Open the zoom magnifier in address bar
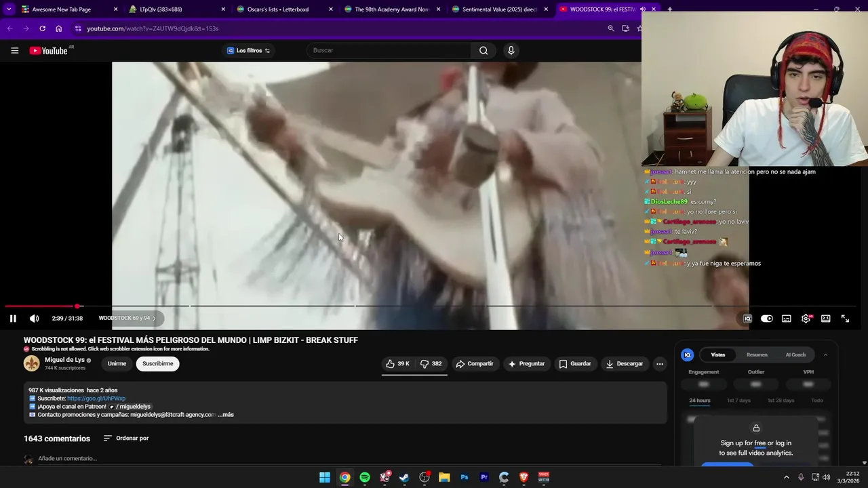868x488 pixels. pyautogui.click(x=610, y=28)
